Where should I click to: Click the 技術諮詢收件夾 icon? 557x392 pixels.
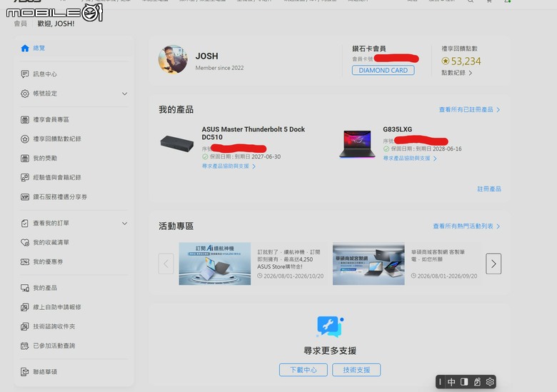(x=25, y=327)
